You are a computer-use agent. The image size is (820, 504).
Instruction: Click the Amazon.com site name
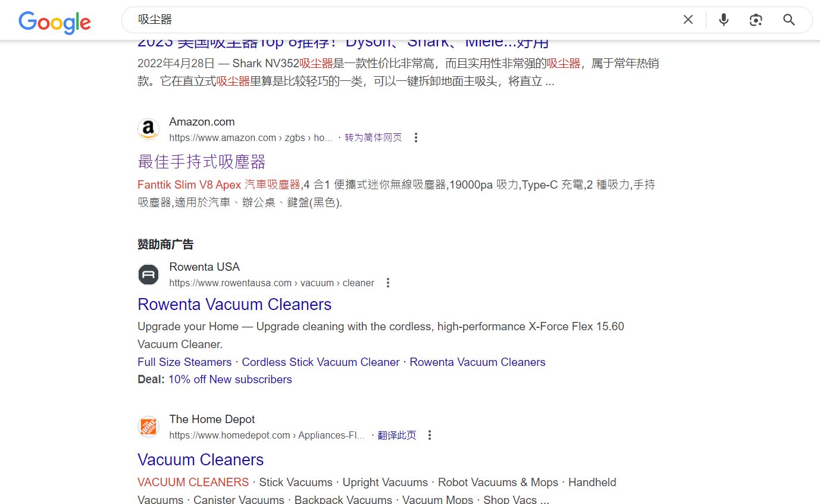[x=202, y=121]
